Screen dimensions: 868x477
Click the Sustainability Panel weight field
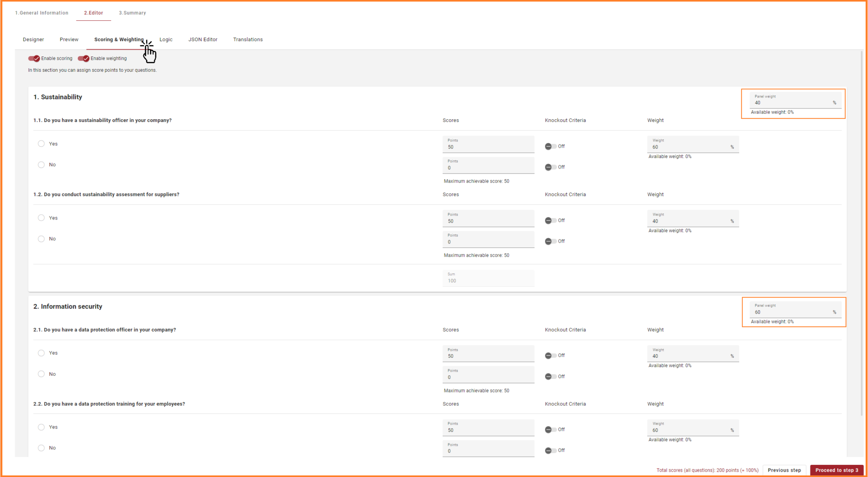tap(792, 103)
